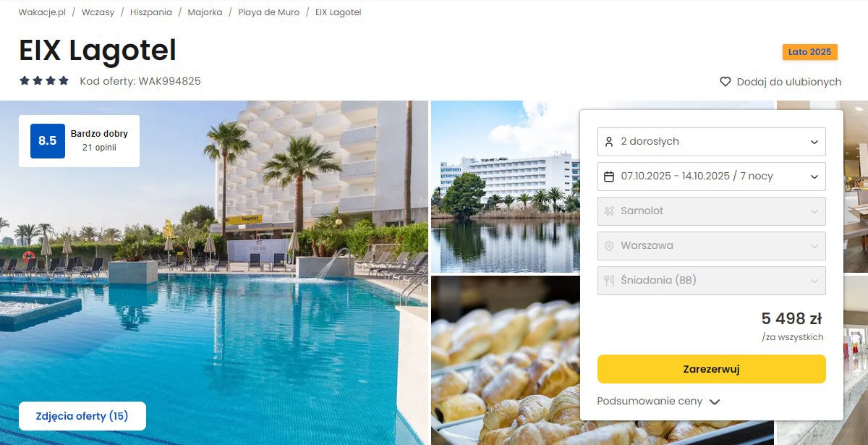Click the hotel star rating icons
Screen dimensions: 868x445
point(44,81)
